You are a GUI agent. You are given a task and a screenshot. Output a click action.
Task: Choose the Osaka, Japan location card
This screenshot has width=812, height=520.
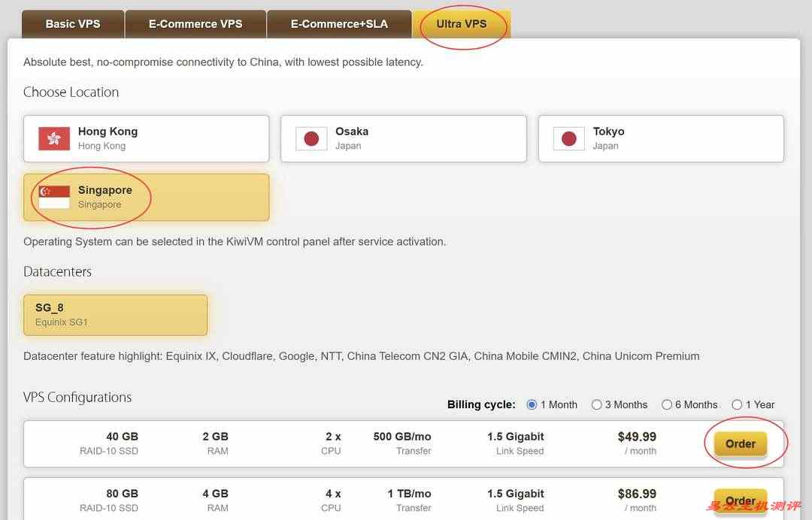click(x=404, y=139)
